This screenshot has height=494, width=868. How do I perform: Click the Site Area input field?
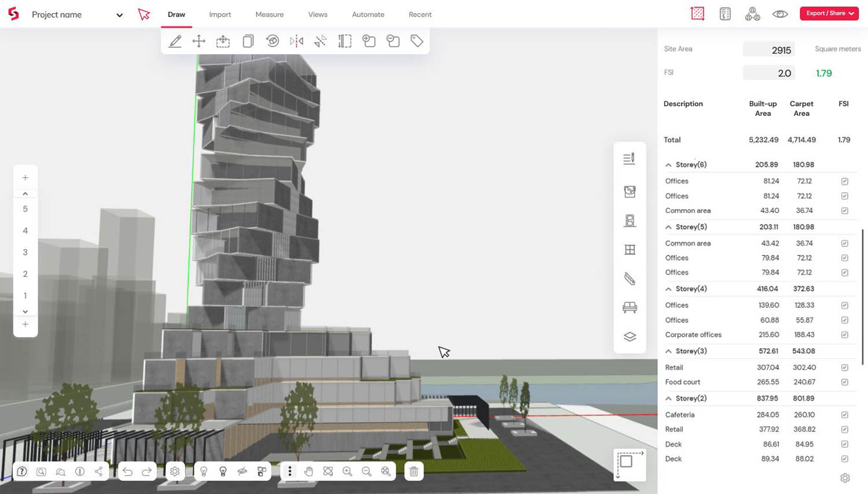[768, 50]
